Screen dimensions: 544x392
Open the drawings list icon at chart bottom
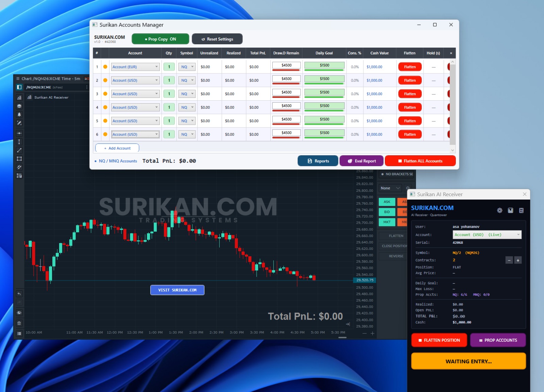tap(19, 334)
